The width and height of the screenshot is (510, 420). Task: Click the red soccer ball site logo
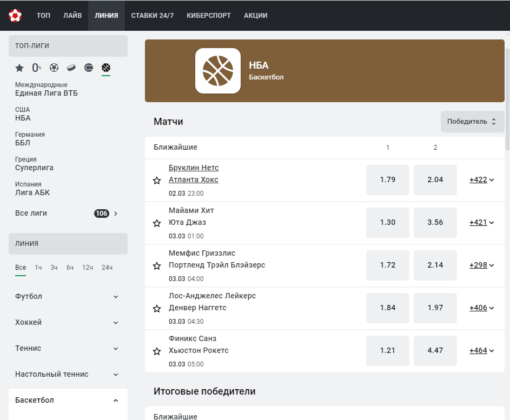click(x=15, y=15)
